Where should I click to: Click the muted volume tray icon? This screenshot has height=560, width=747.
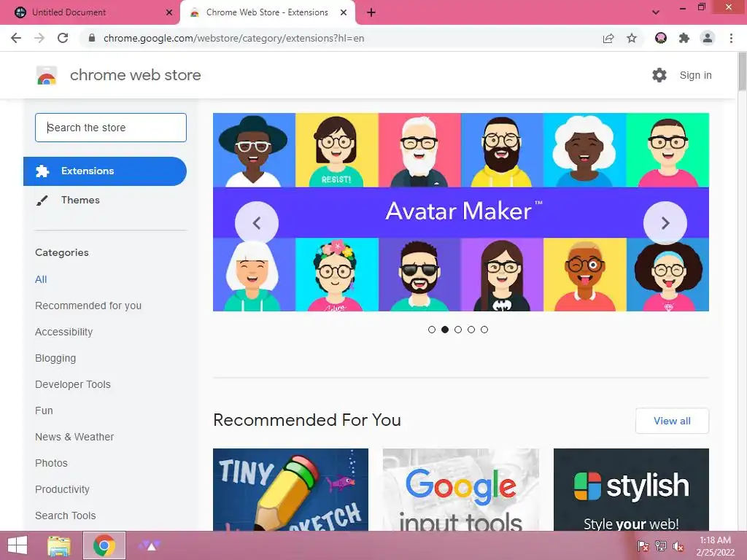tap(678, 546)
